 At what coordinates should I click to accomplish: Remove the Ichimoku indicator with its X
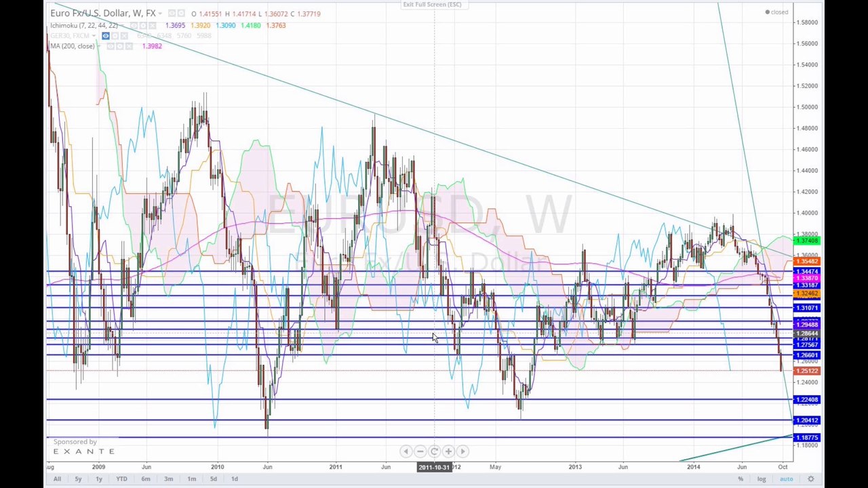tap(153, 26)
